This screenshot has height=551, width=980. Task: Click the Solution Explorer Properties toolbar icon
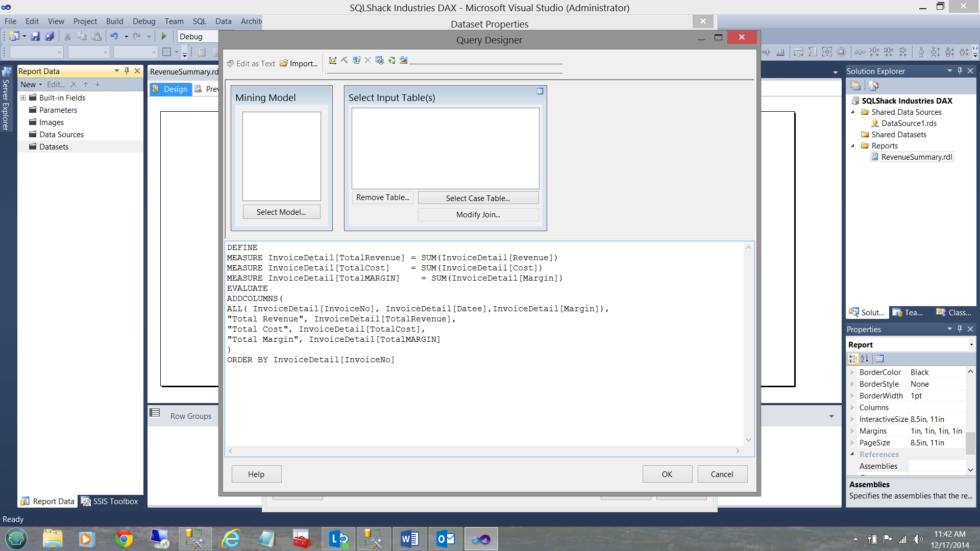856,86
